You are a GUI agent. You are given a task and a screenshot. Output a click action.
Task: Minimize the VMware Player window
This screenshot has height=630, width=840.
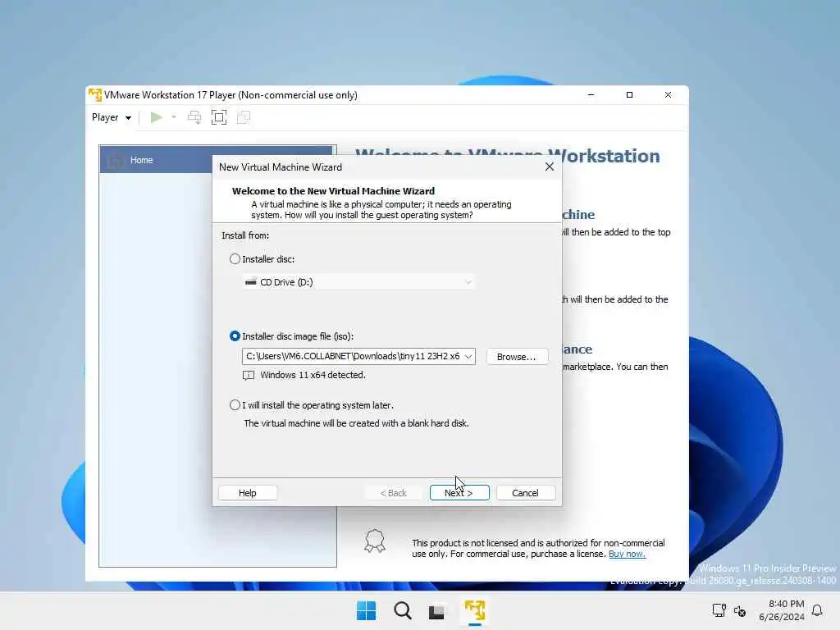click(x=591, y=95)
